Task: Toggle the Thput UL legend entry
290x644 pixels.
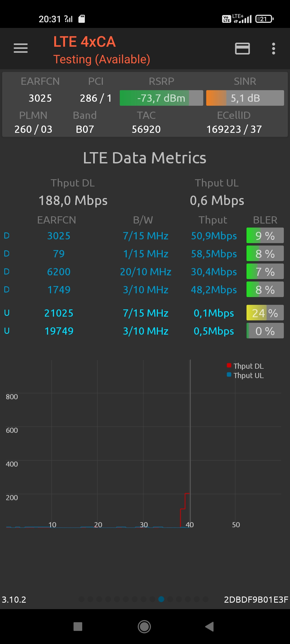Action: click(245, 375)
